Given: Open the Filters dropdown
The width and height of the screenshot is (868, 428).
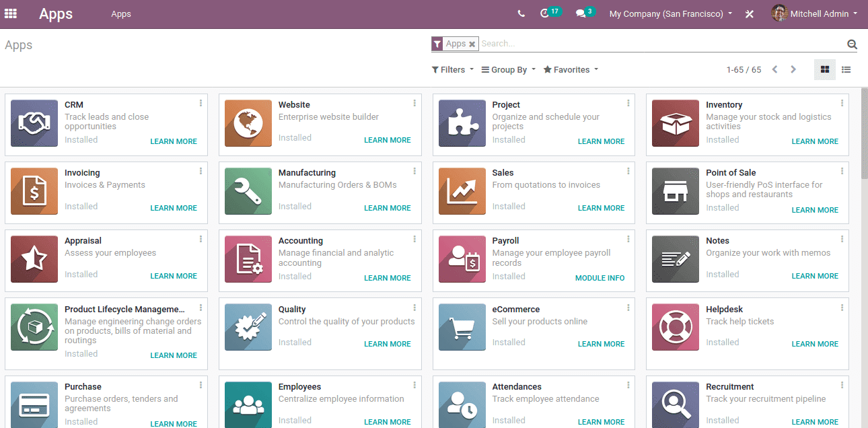Looking at the screenshot, I should (x=452, y=69).
